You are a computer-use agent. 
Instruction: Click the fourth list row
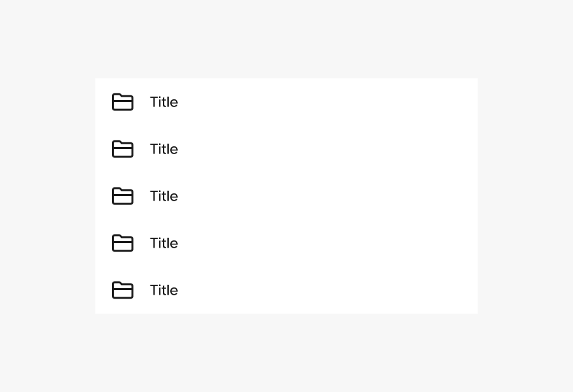pos(286,243)
